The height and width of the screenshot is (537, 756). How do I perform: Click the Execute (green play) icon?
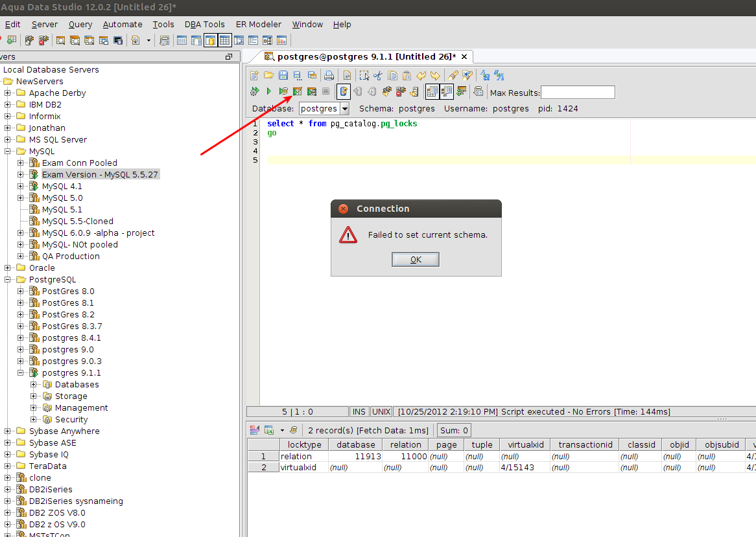269,91
